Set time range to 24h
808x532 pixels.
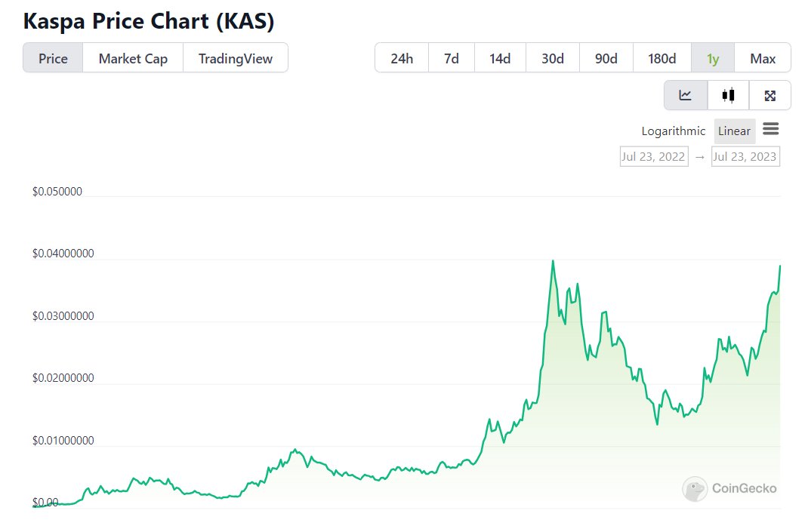(402, 58)
